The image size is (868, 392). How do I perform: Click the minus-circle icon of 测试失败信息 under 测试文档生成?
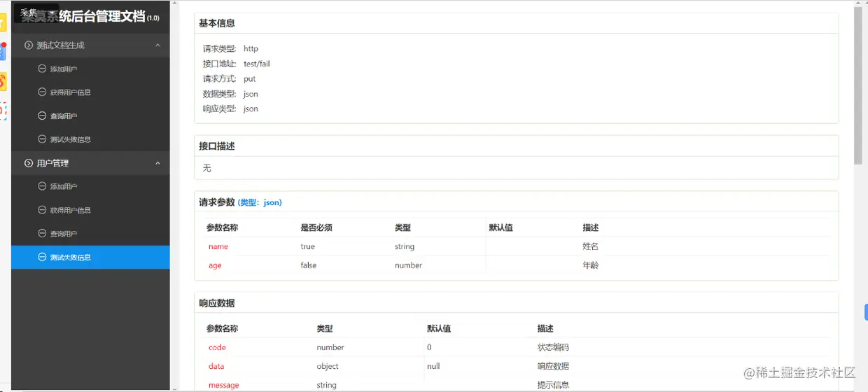pos(42,139)
